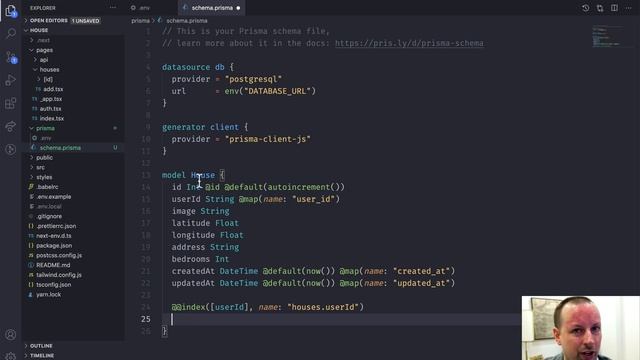Click the timeline history icon in editor toolbar
The image size is (640, 360).
pyautogui.click(x=585, y=8)
